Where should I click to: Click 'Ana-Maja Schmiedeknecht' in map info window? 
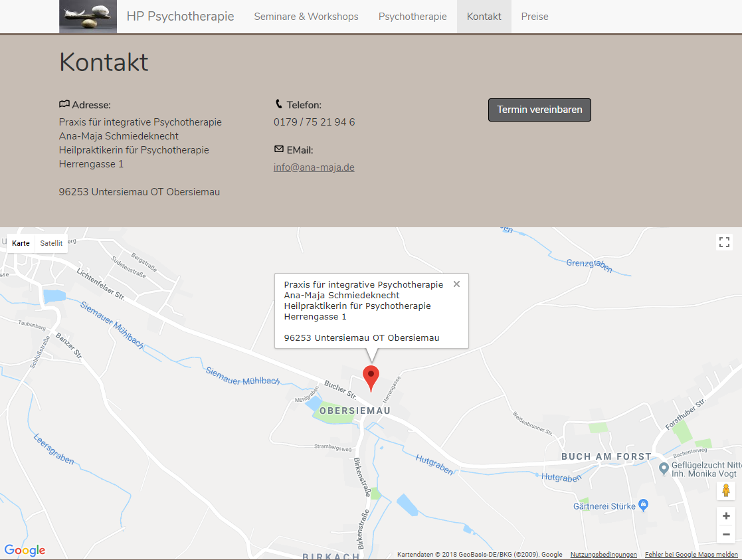[341, 296]
